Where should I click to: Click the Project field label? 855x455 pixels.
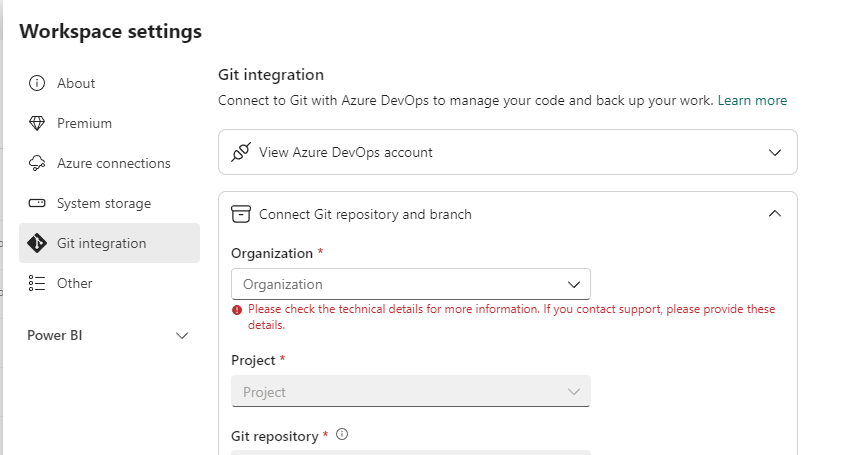(253, 361)
